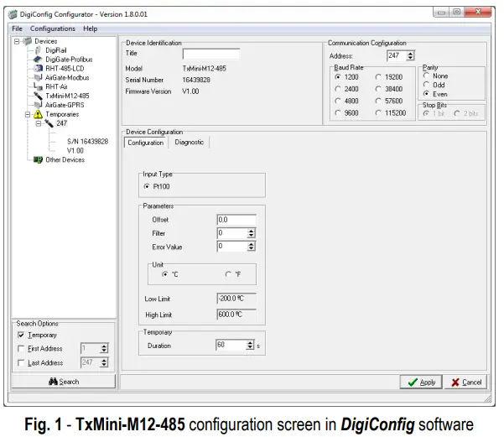The width and height of the screenshot is (504, 437).
Task: Click the High Limit field
Action: coord(236,315)
